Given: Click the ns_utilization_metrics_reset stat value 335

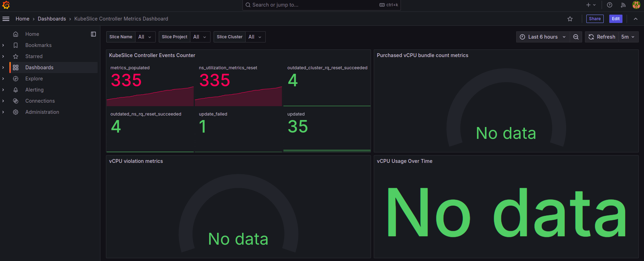Looking at the screenshot, I should [x=215, y=80].
